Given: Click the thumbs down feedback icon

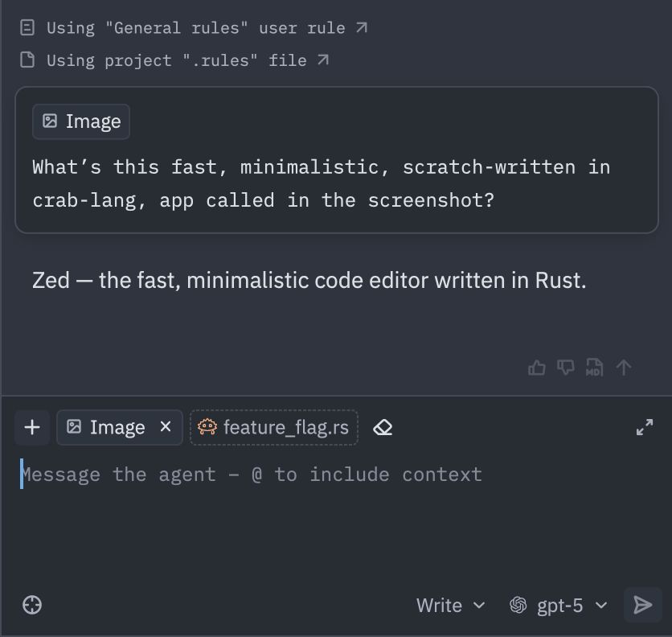Looking at the screenshot, I should [x=566, y=368].
